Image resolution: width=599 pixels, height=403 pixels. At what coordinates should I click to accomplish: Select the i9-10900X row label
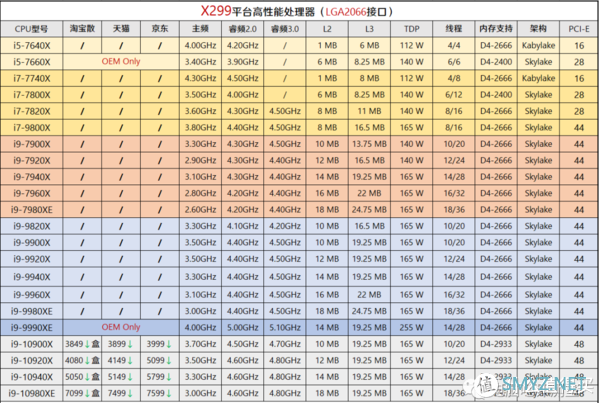coord(32,344)
